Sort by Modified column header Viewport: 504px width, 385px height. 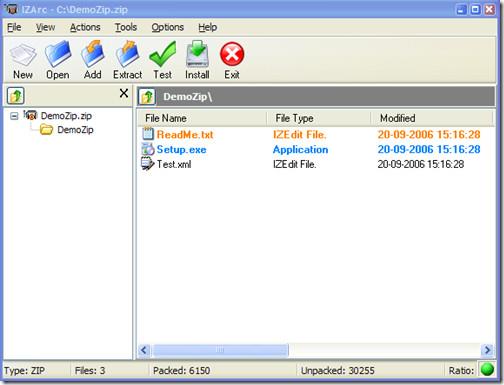click(432, 118)
